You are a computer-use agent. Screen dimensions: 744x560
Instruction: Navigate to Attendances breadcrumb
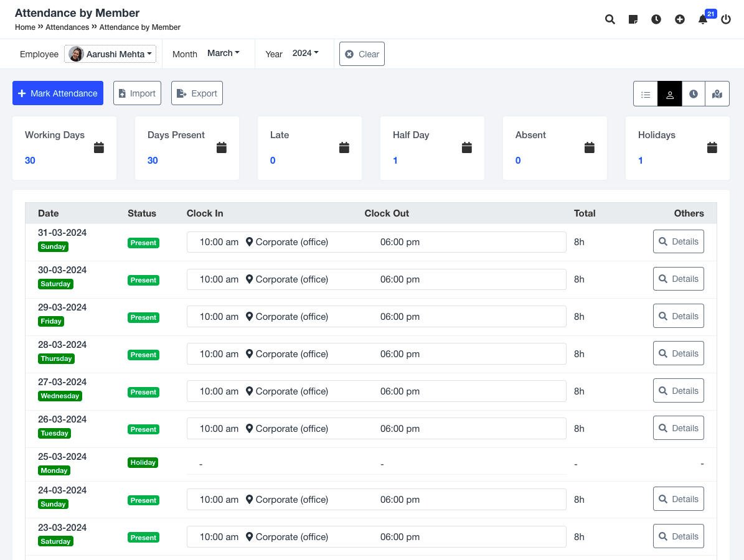click(x=67, y=27)
